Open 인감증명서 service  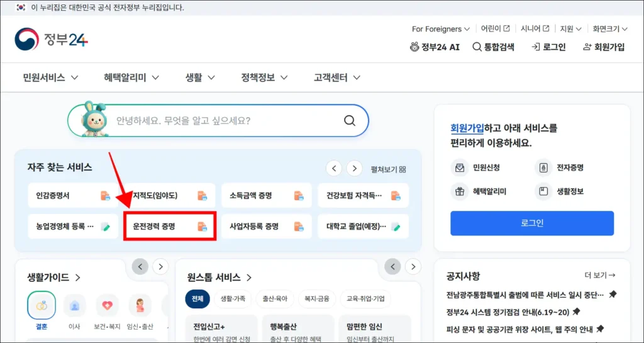coord(73,196)
